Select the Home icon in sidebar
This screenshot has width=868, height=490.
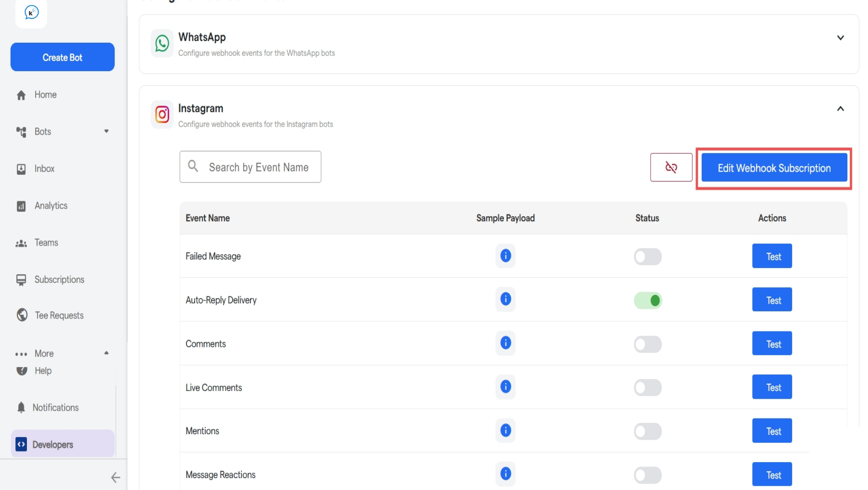pyautogui.click(x=22, y=94)
